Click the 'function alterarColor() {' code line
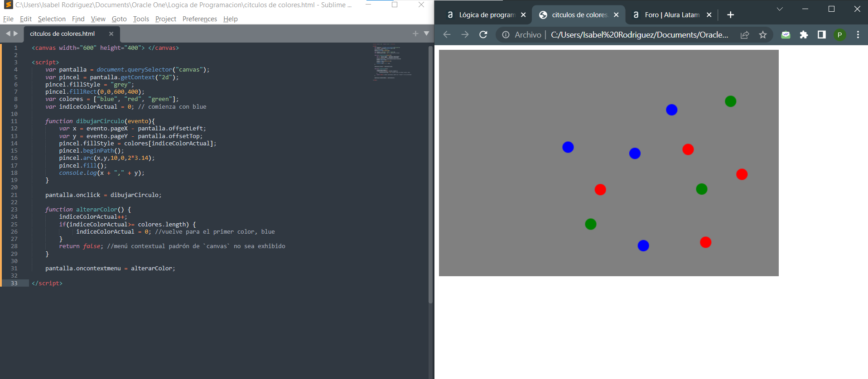The image size is (868, 379). [88, 210]
